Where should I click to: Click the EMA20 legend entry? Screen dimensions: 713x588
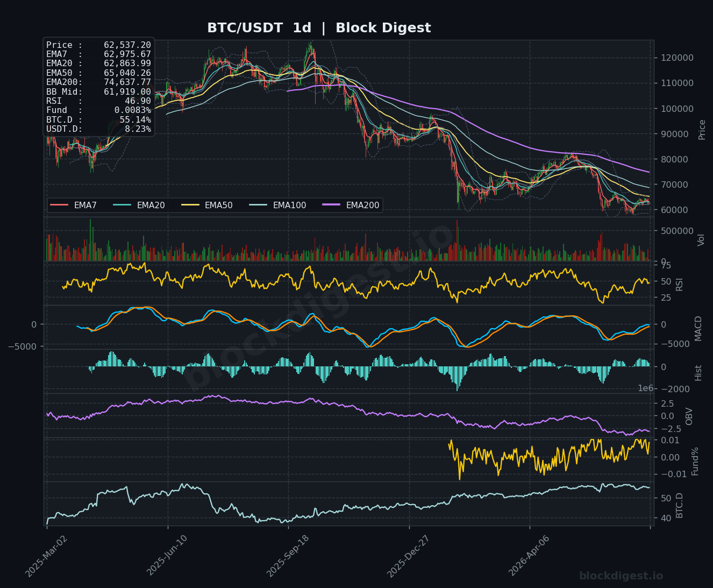(x=139, y=205)
